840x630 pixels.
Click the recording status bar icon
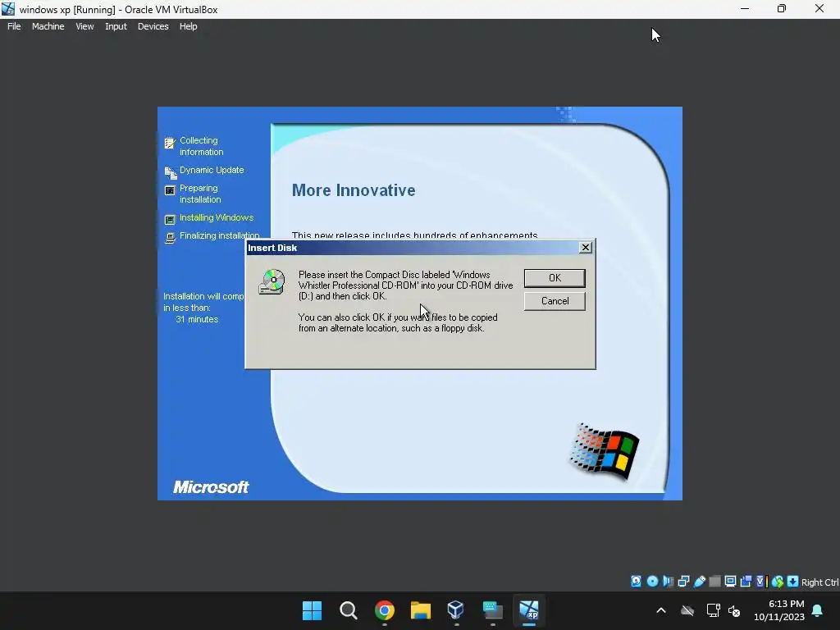[x=746, y=582]
